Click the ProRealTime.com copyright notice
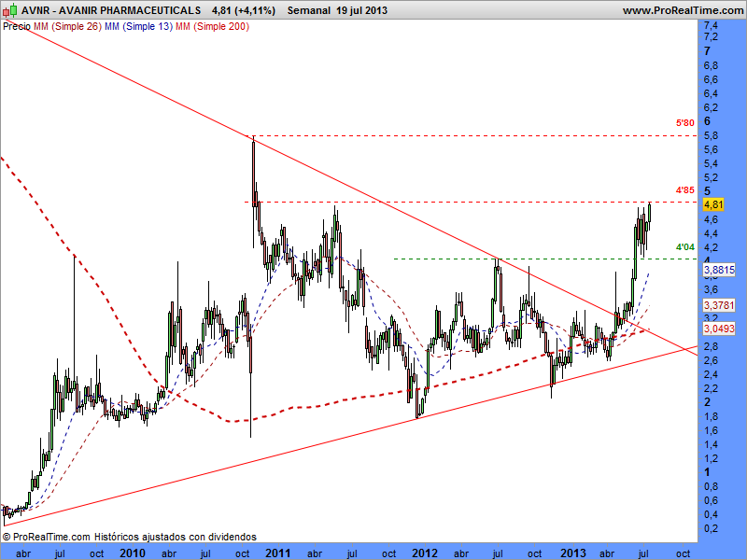 [130, 537]
